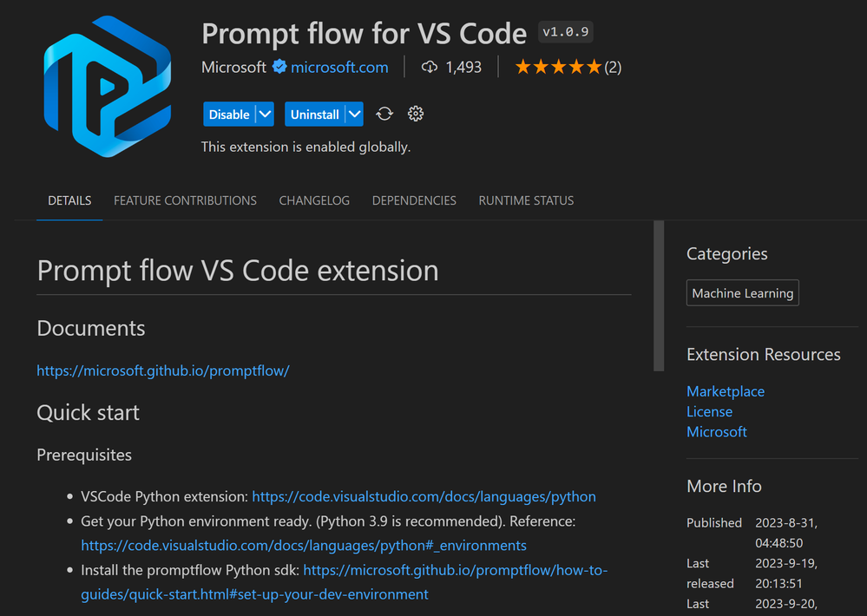Open the Marketplace resource link
Viewport: 867px width, 616px height.
[726, 391]
